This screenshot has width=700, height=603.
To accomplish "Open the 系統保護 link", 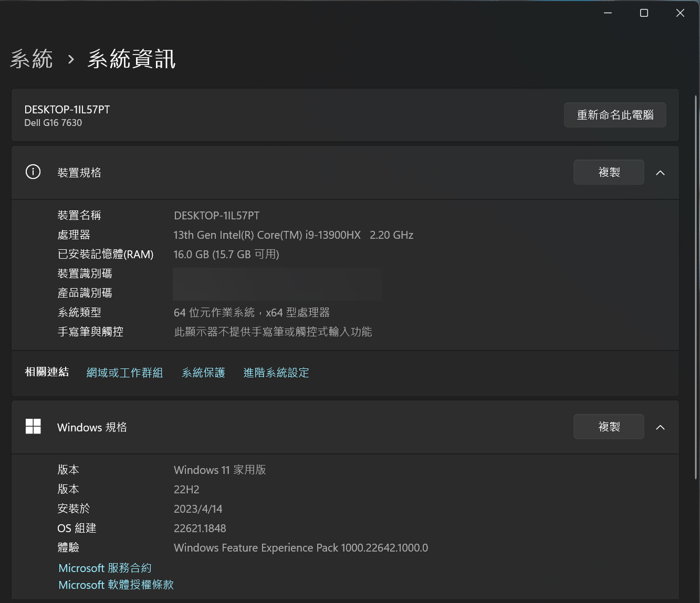I will tap(203, 373).
